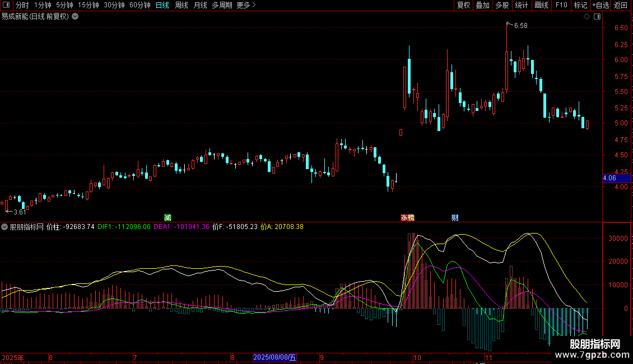Open dropdown next to 易成新能 title
The height and width of the screenshot is (364, 633).
[x=75, y=16]
